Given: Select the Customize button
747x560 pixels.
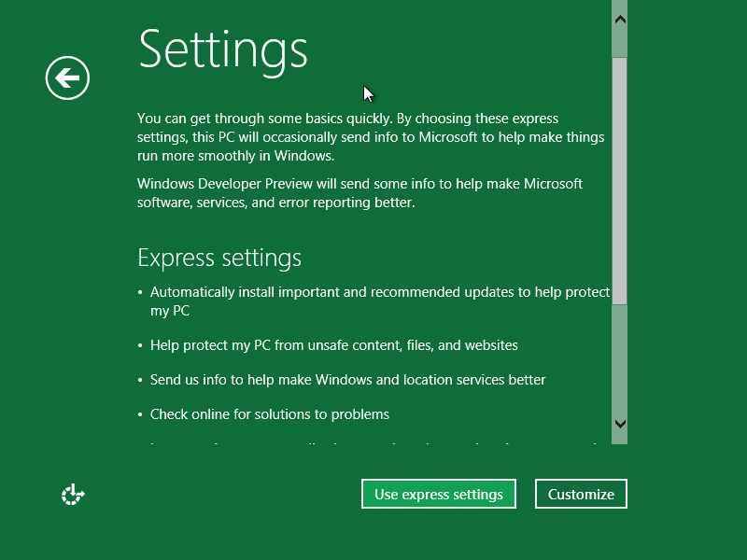Looking at the screenshot, I should [581, 494].
